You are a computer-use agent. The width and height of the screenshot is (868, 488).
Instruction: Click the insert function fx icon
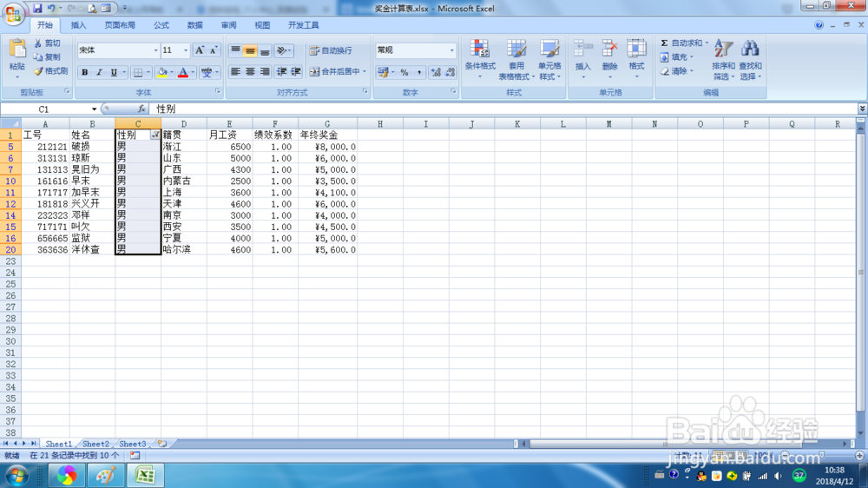[x=141, y=109]
